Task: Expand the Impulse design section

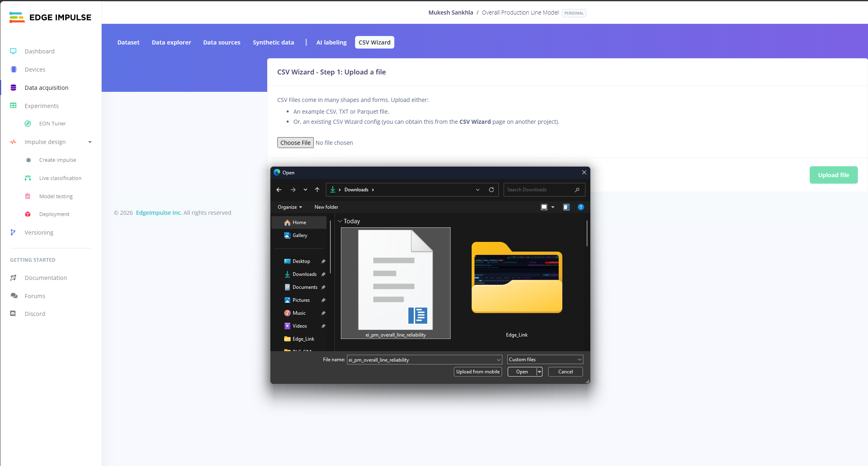Action: (90, 142)
